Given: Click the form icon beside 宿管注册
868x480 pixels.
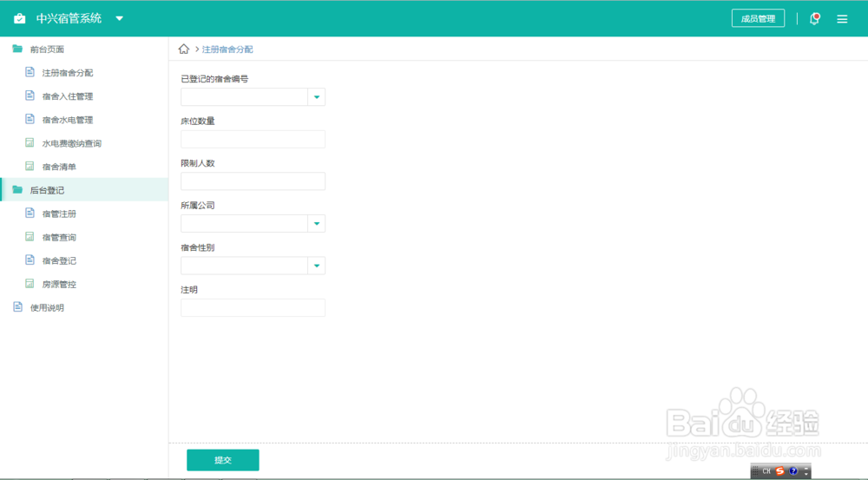Looking at the screenshot, I should pos(30,214).
